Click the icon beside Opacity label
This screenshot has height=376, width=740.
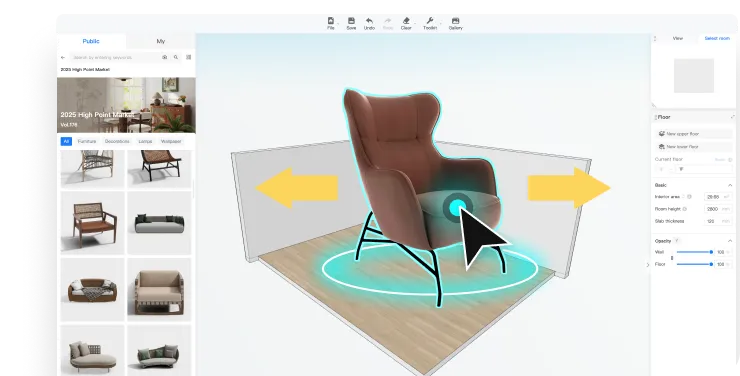tap(677, 241)
